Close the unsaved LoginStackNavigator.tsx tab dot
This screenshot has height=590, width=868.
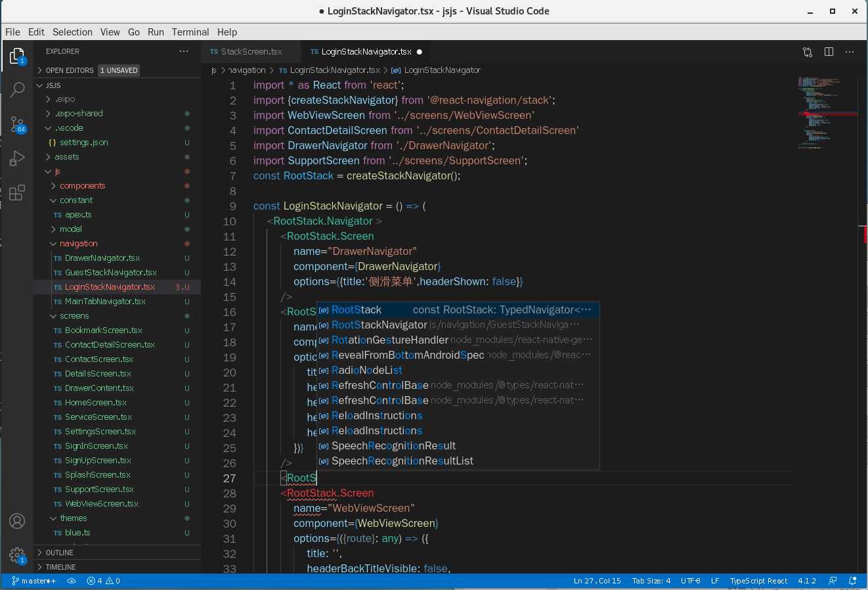click(420, 52)
